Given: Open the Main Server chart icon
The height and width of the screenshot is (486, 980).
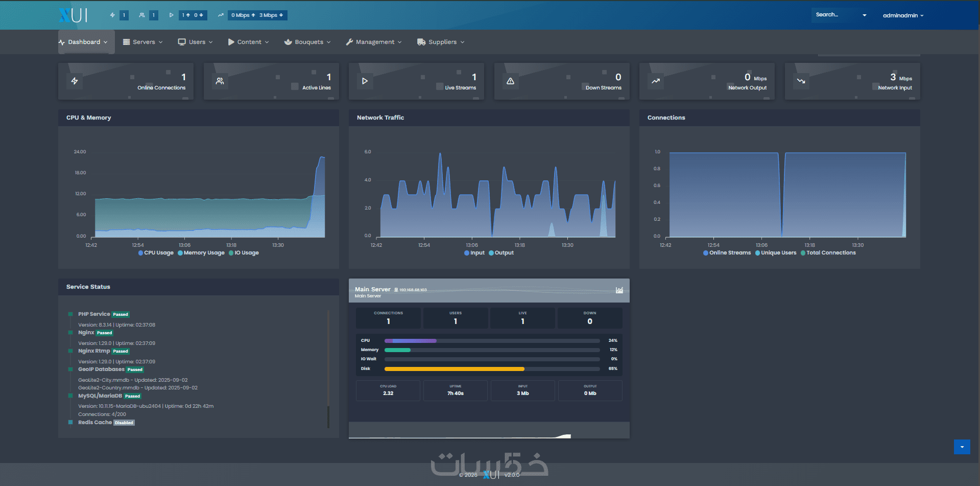Looking at the screenshot, I should (619, 290).
